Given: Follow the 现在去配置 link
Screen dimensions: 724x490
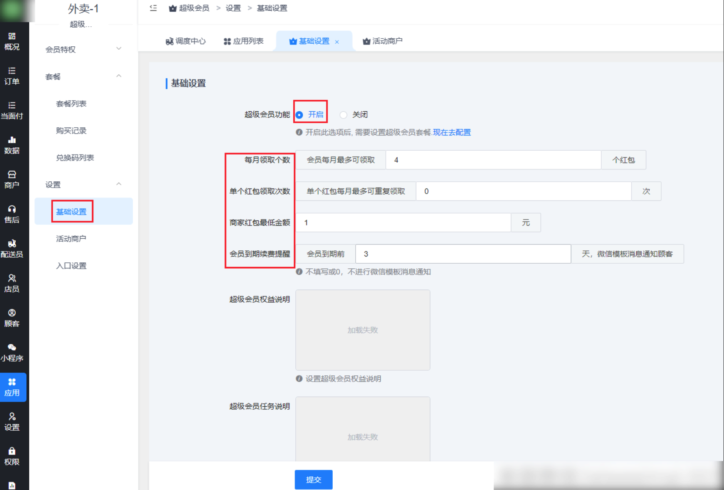Looking at the screenshot, I should pos(452,132).
